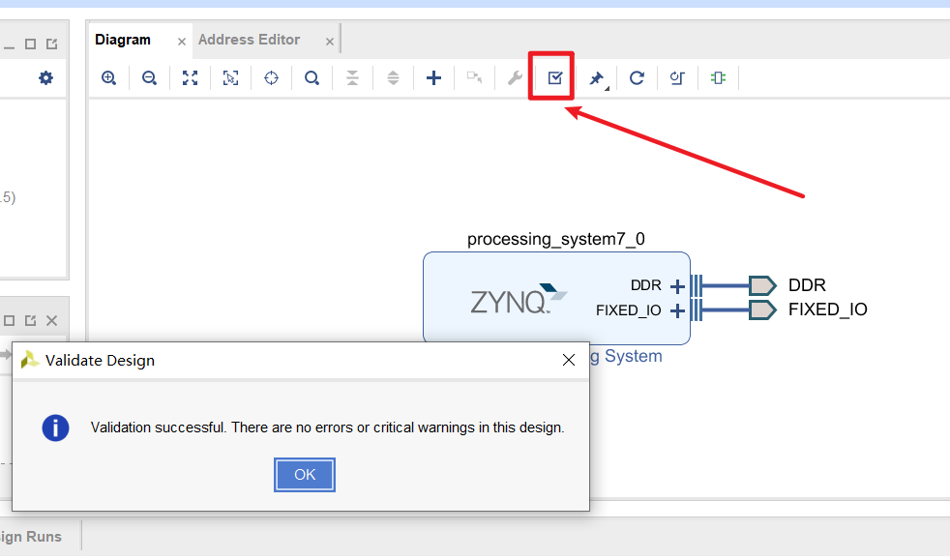
Task: Select the Zoom to Selection icon
Action: [x=230, y=77]
